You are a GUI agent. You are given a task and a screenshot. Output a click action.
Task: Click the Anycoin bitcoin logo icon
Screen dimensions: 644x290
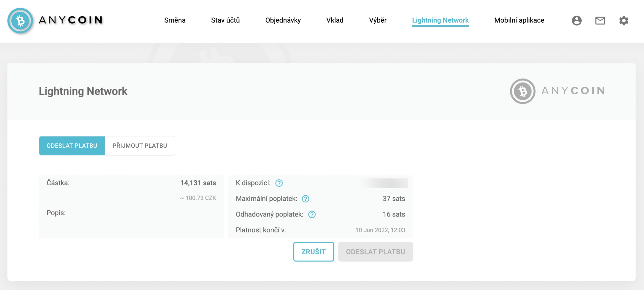20,21
